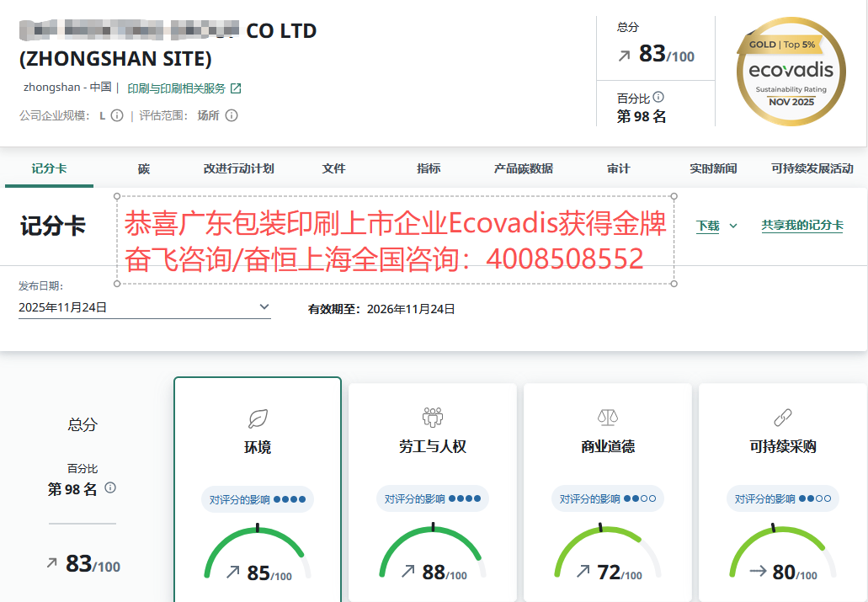Click the trend arrow beside 商业道德 score 72
The width and height of the screenshot is (868, 602).
click(583, 571)
